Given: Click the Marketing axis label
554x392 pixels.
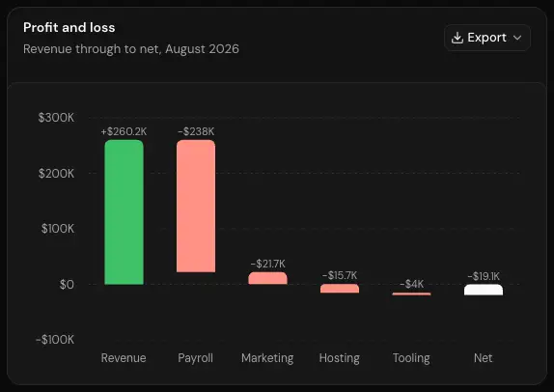Looking at the screenshot, I should click(267, 358).
